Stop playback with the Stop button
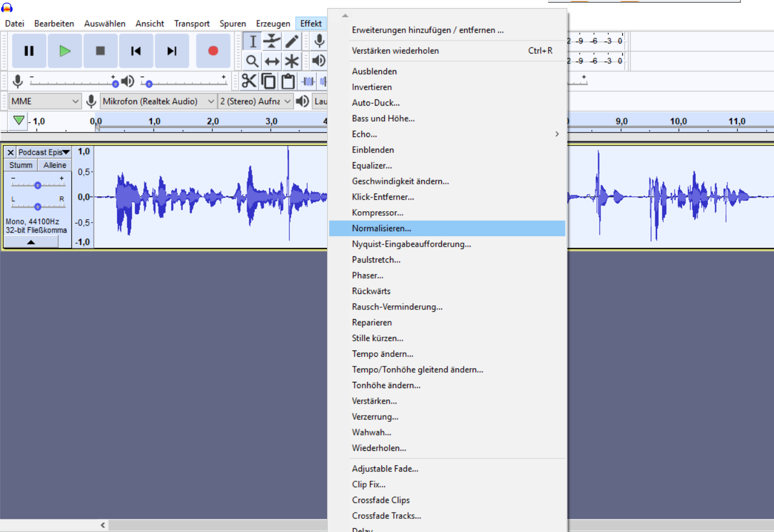Viewport: 774px width, 532px height. point(100,51)
